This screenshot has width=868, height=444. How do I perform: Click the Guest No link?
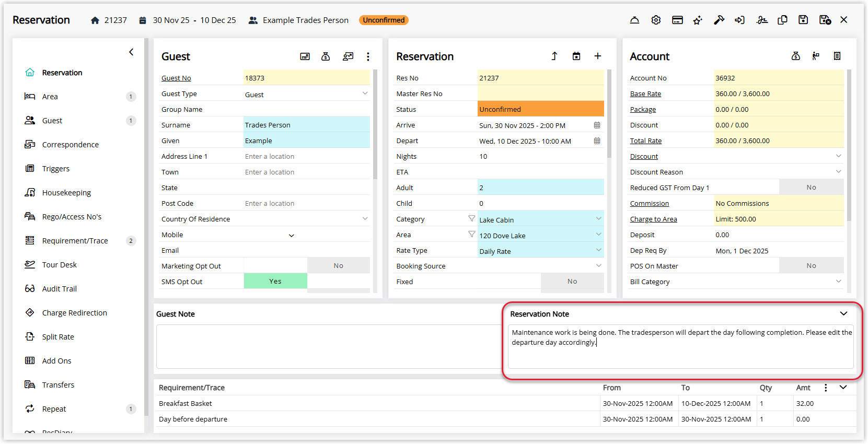(x=176, y=78)
